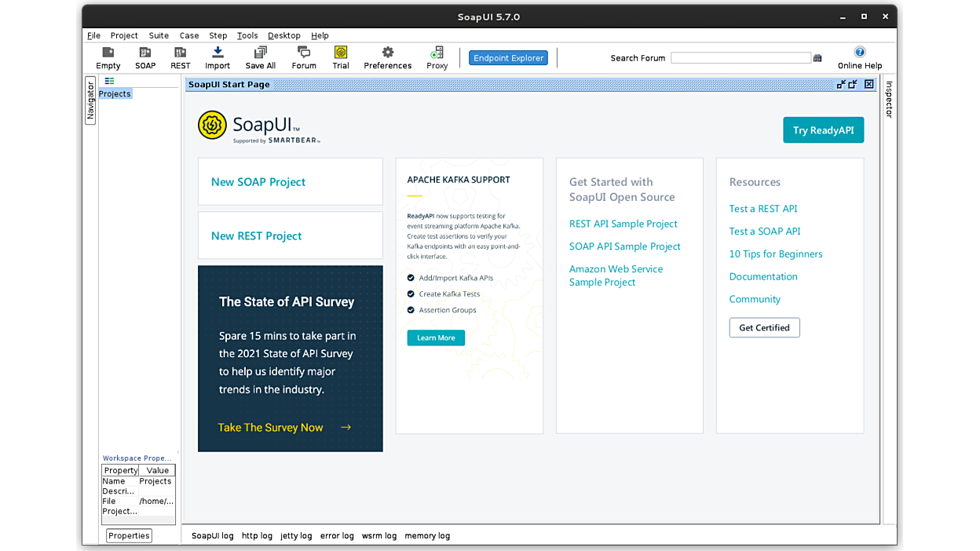Create an Empty project via toolbar icon
This screenshot has height=551, width=980.
click(x=108, y=57)
